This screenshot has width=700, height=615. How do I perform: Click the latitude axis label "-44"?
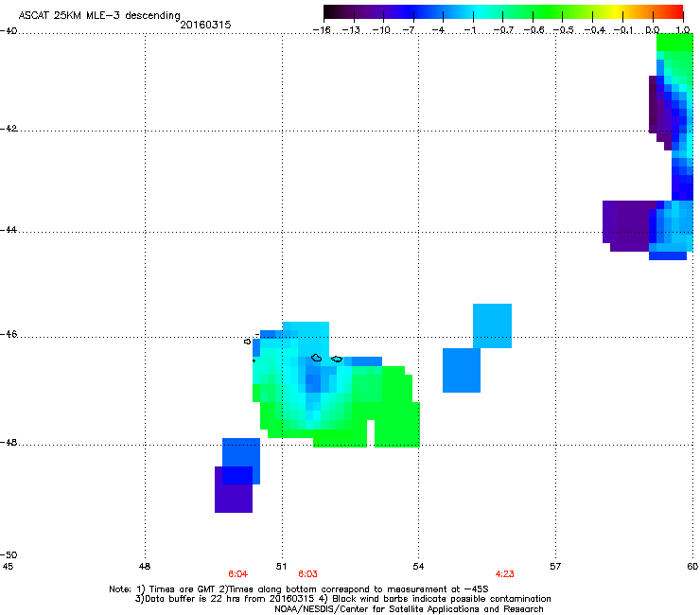(9, 230)
